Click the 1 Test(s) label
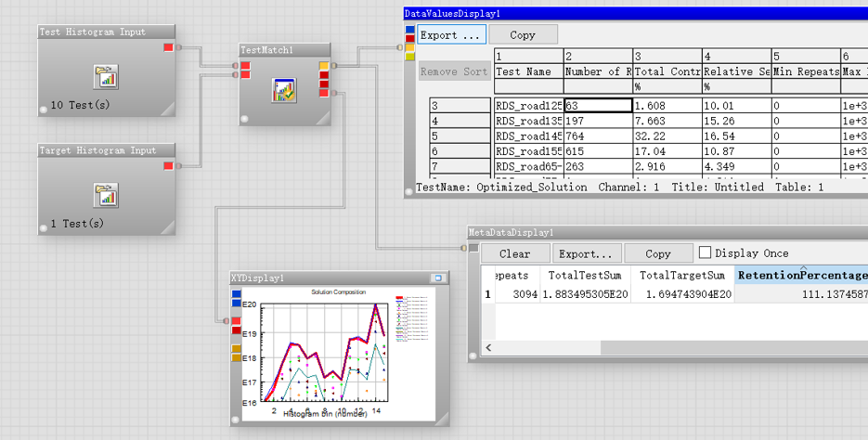 [x=77, y=224]
